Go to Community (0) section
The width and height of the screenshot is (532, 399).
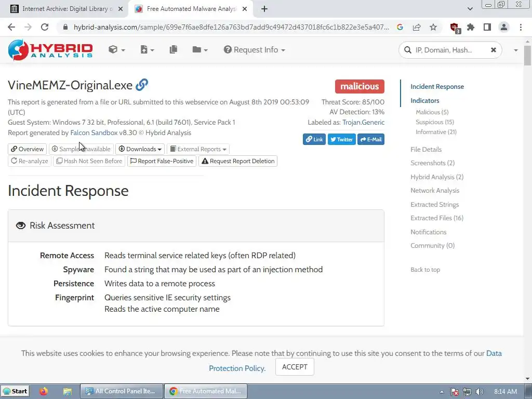point(432,245)
